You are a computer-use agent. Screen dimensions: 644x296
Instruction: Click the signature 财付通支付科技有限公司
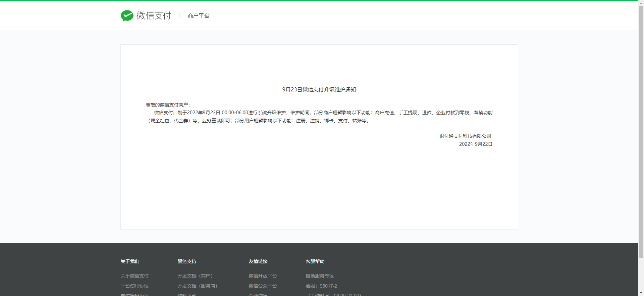click(465, 136)
